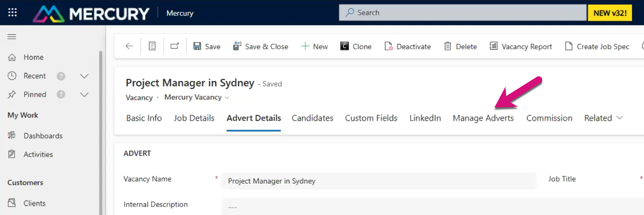This screenshot has width=644, height=215.
Task: Open the record set form icon
Action: (x=152, y=46)
